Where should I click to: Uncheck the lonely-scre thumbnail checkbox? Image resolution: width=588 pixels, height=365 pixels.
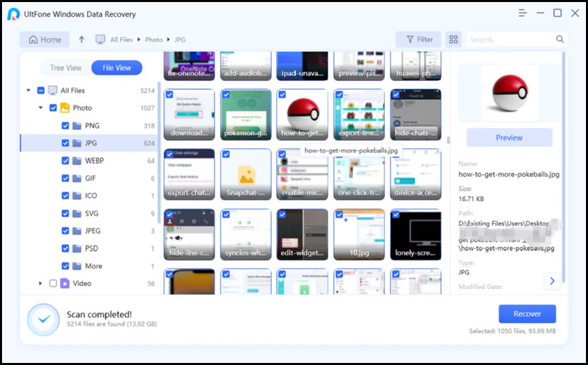coord(396,214)
